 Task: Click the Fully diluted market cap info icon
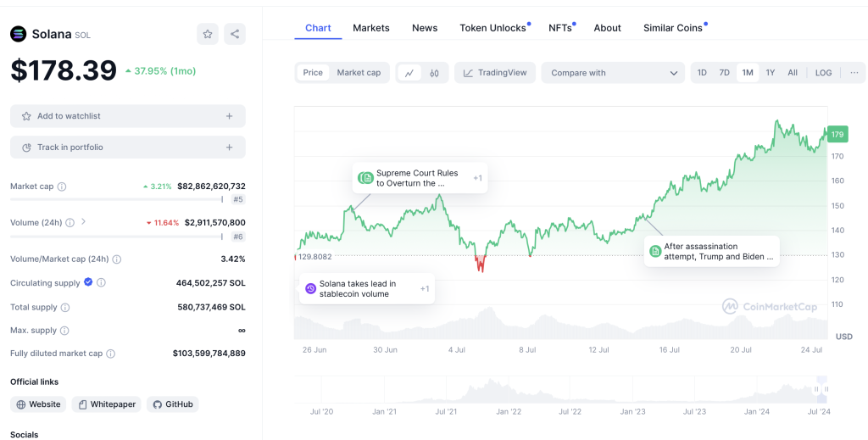click(111, 354)
